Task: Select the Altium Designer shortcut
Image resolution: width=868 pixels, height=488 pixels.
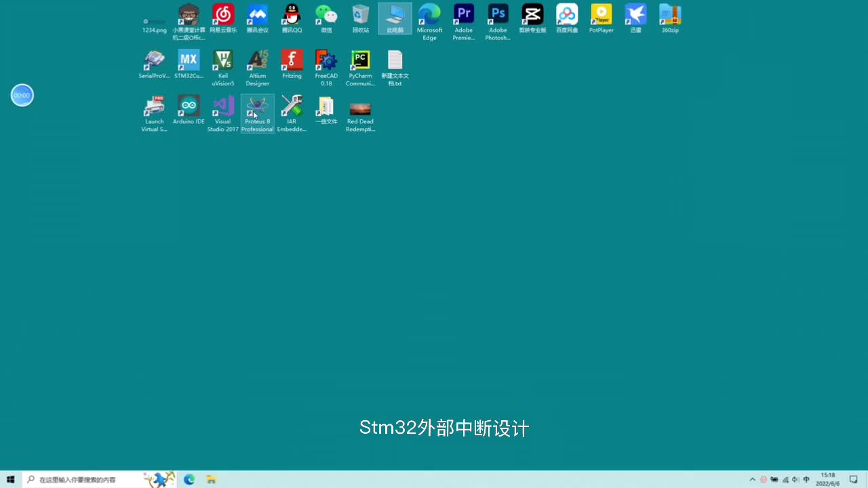Action: [257, 68]
